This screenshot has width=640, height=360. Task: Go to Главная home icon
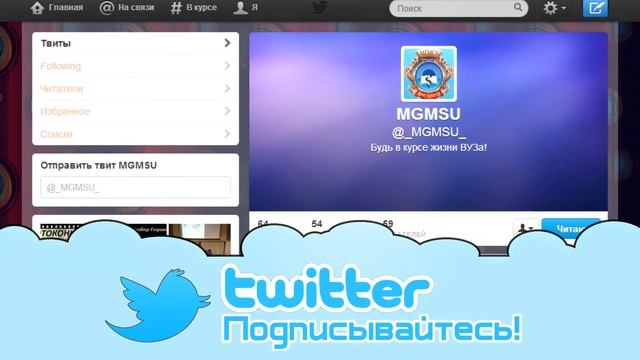coord(37,8)
